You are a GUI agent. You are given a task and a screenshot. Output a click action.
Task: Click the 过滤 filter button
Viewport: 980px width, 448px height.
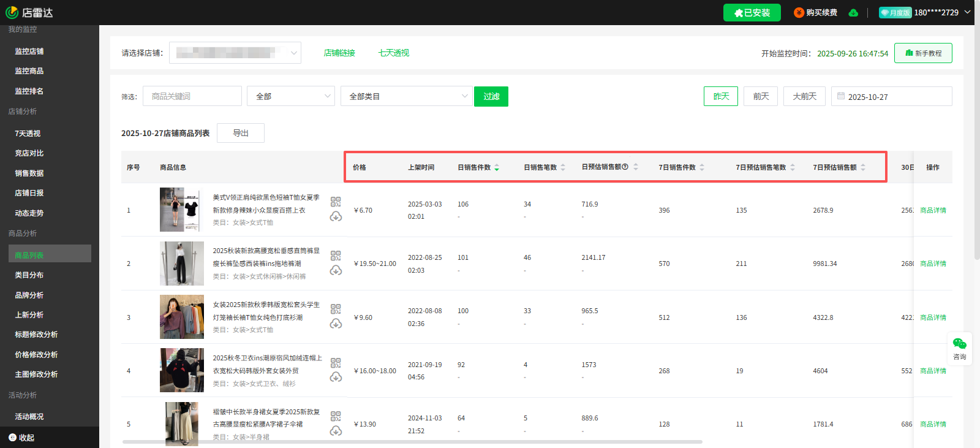pyautogui.click(x=491, y=96)
